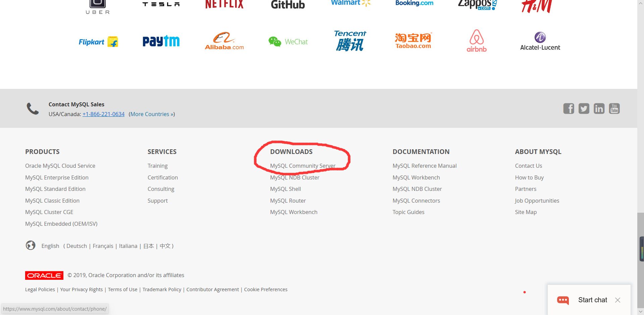
Task: Open MySQL Router download link
Action: click(288, 201)
